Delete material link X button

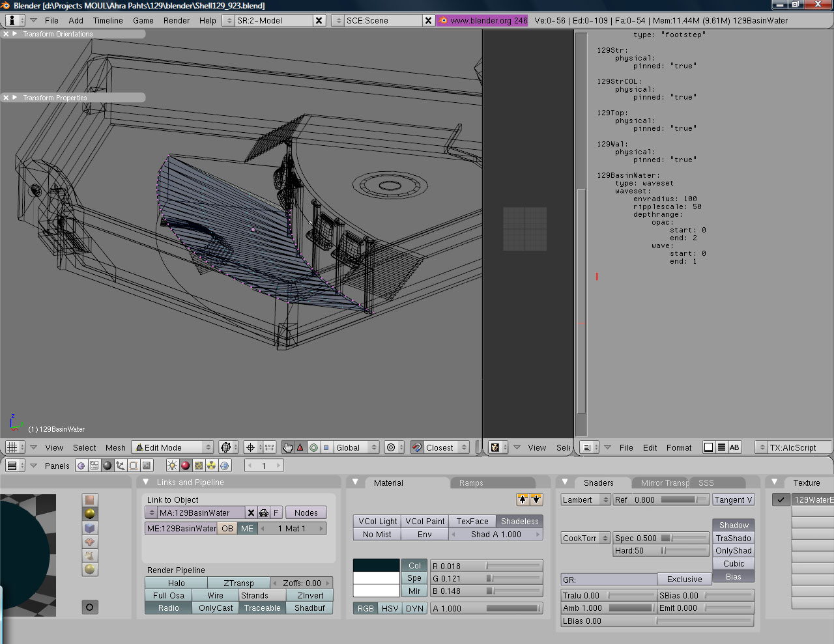coord(251,513)
